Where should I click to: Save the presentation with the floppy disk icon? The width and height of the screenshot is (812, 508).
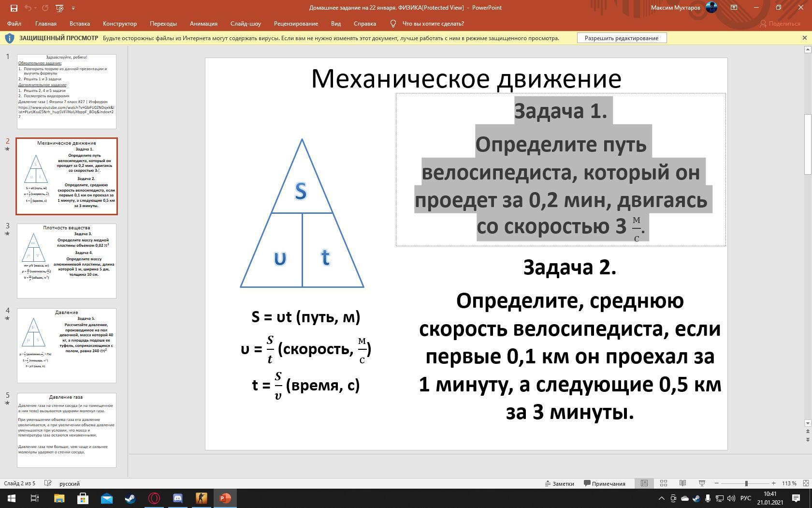coord(14,8)
